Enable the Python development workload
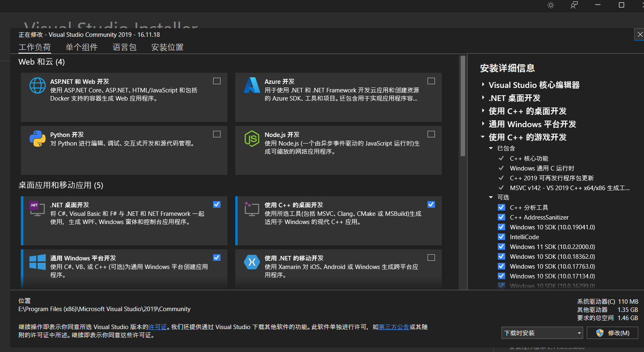The width and height of the screenshot is (644, 352). (x=217, y=134)
